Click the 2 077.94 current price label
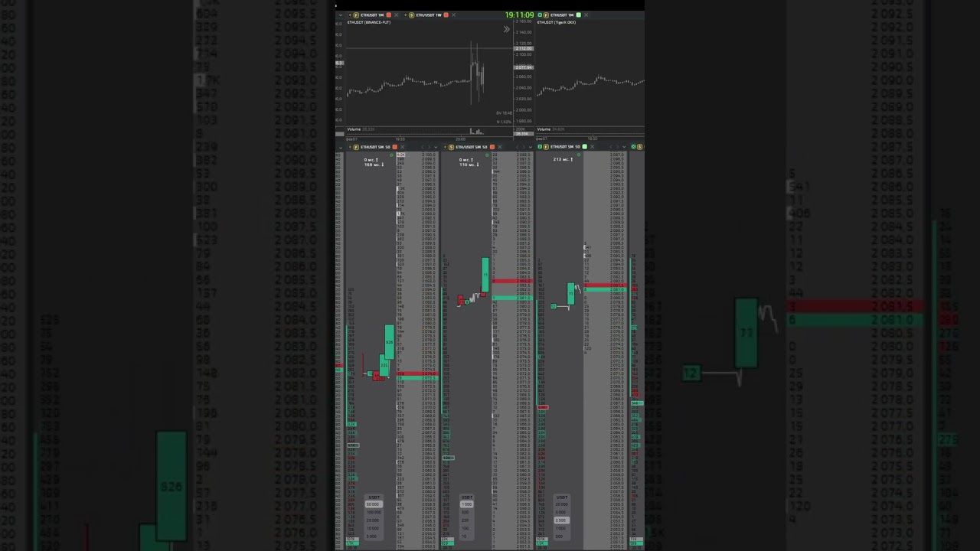The image size is (980, 551). [x=524, y=67]
